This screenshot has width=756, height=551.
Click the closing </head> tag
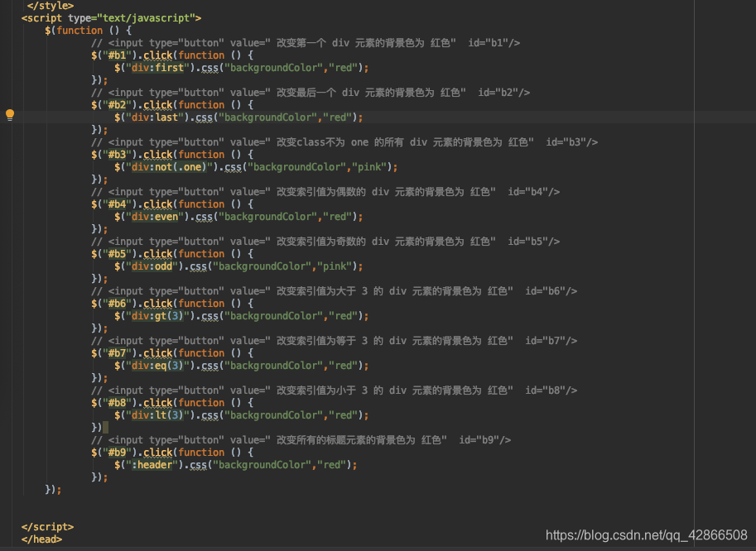pos(41,539)
